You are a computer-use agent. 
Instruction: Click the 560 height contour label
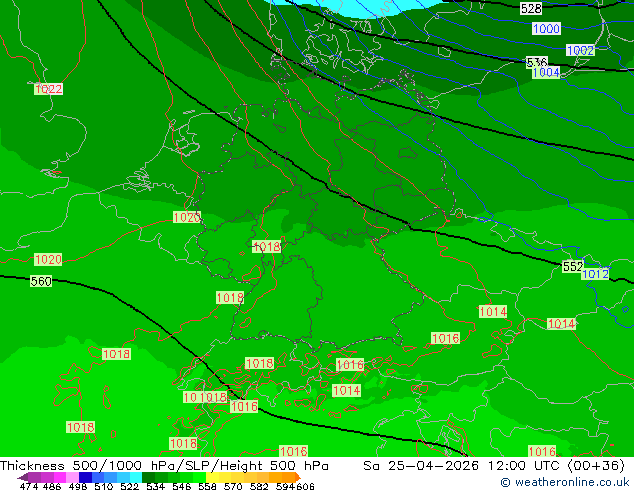pyautogui.click(x=41, y=281)
